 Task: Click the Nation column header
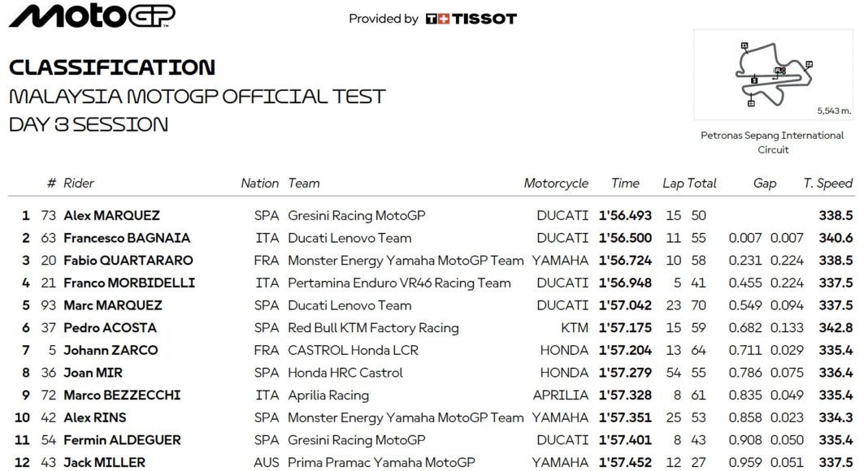pos(259,184)
